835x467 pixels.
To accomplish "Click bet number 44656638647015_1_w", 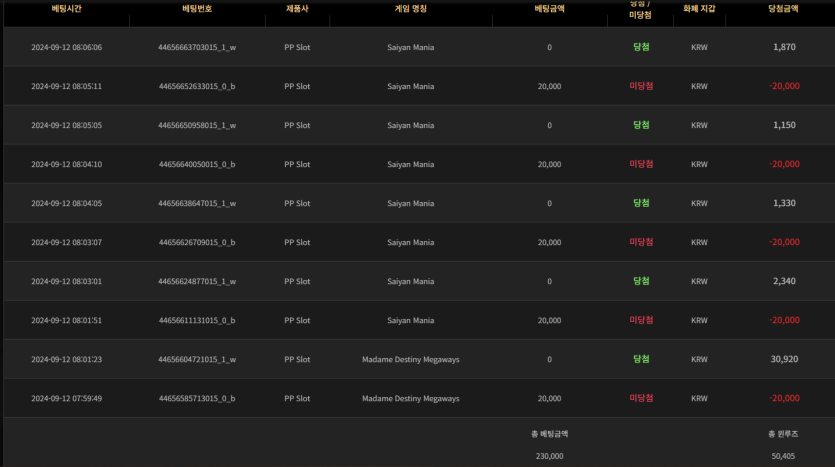I will (x=197, y=203).
